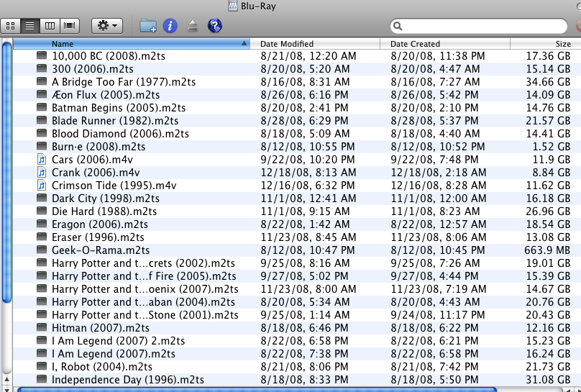The height and width of the screenshot is (392, 581).
Task: Select Harry Potter and t…Stone (2001).m2ts
Action: [x=145, y=315]
